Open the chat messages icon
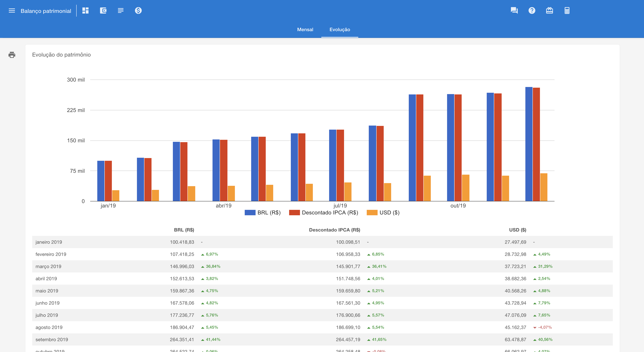The height and width of the screenshot is (352, 644). (514, 10)
